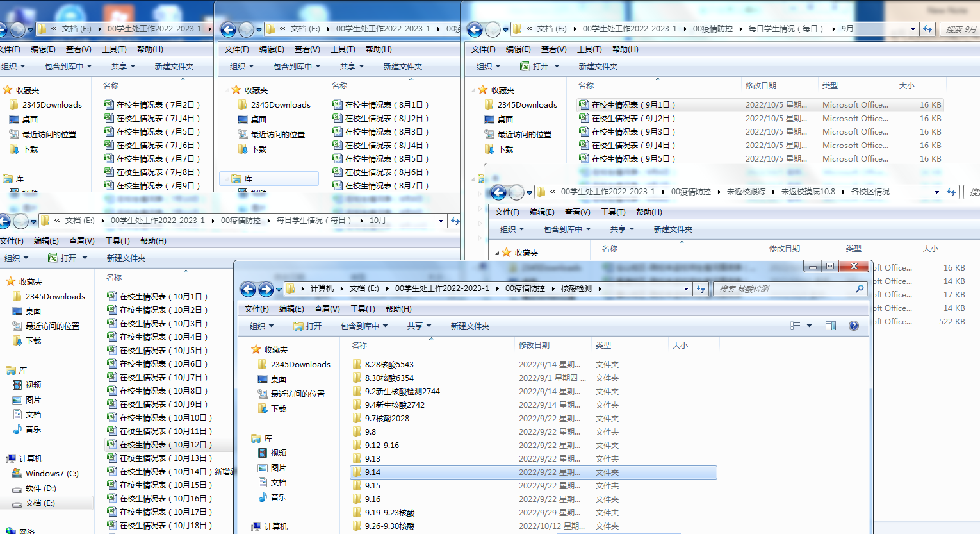
Task: Toggle the preview pane in 核酸检测 window
Action: (x=831, y=326)
